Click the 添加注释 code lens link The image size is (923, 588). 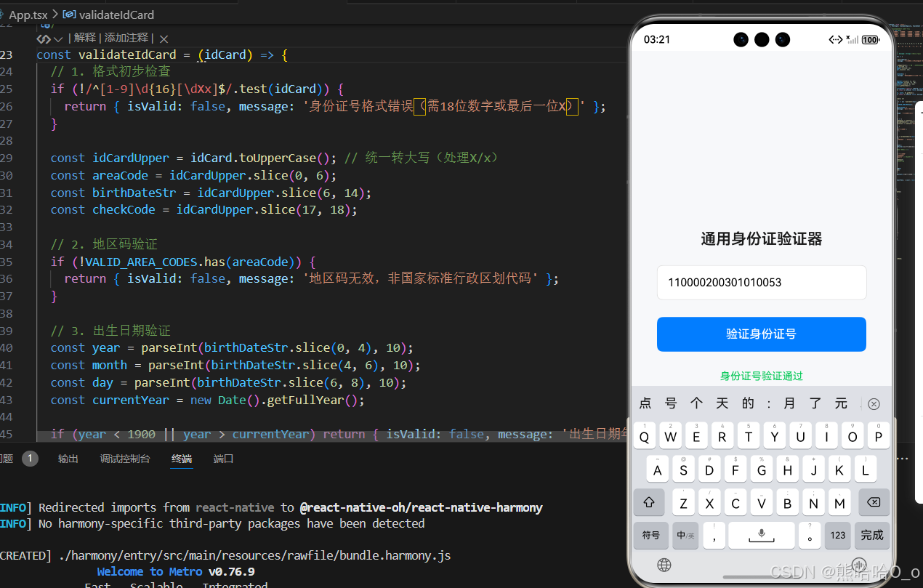tap(126, 38)
